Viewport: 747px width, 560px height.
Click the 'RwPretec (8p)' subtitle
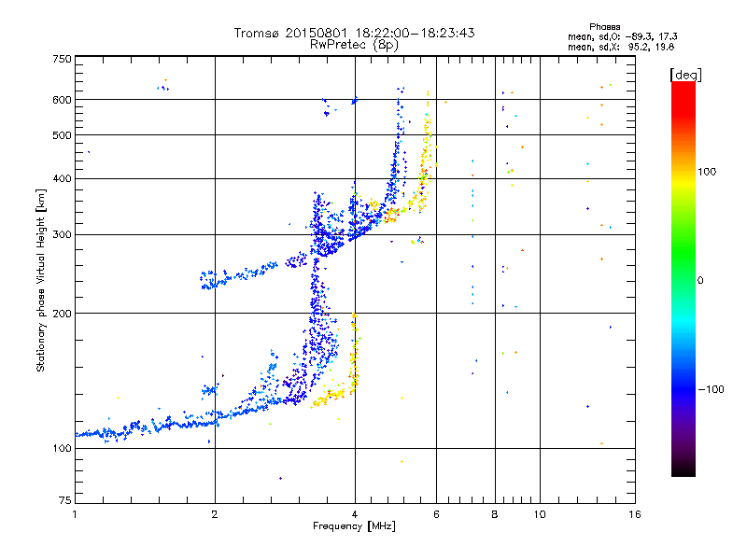pyautogui.click(x=354, y=45)
